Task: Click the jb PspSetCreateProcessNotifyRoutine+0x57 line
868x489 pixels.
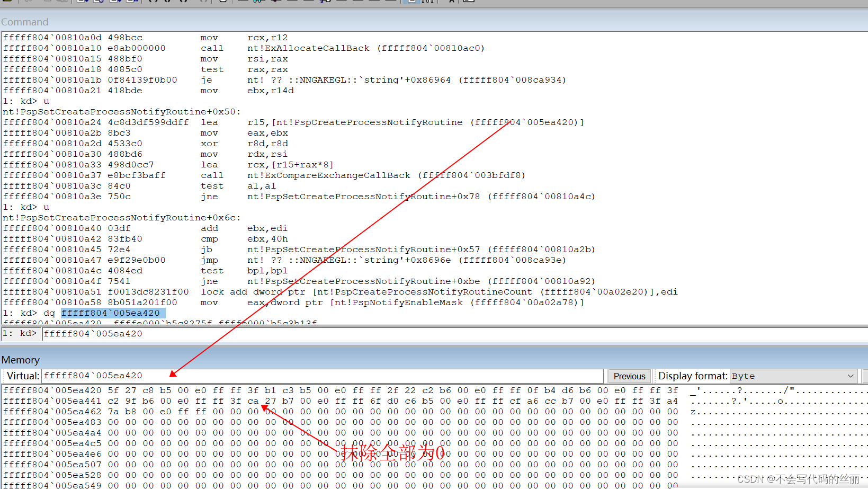Action: click(x=299, y=250)
